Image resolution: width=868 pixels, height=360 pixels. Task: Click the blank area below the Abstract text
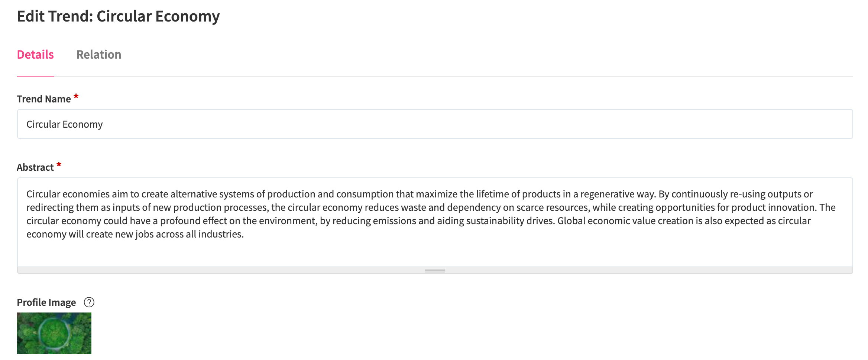(x=435, y=253)
